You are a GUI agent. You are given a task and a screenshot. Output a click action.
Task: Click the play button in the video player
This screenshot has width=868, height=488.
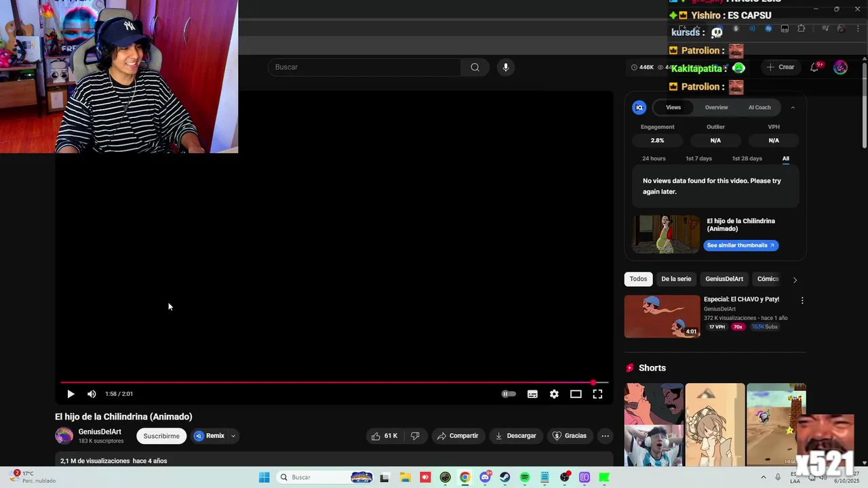[71, 394]
